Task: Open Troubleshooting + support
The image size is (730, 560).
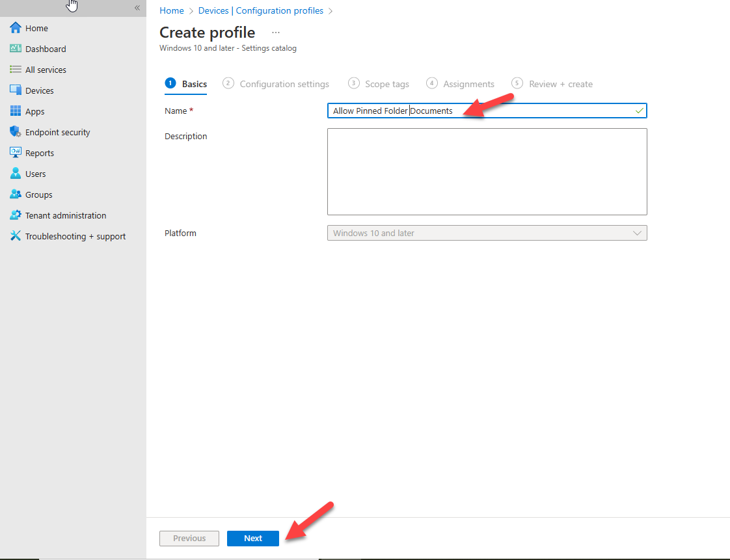Action: (14, 236)
